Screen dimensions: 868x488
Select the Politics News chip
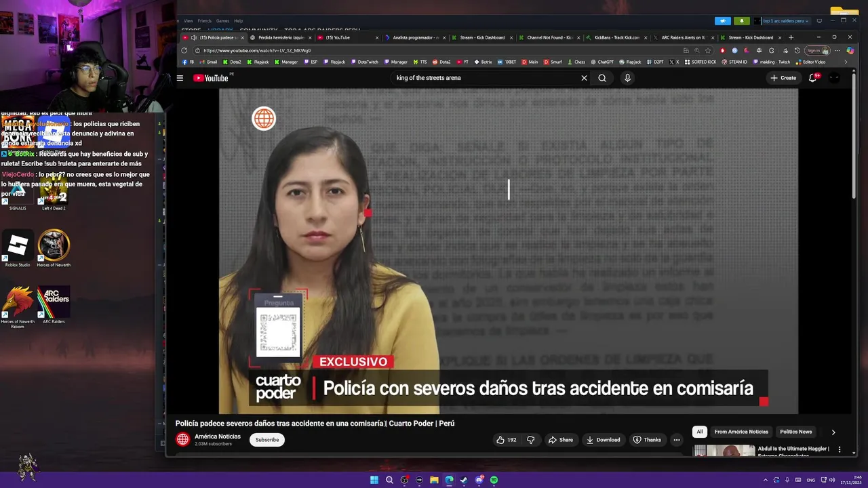[x=796, y=432]
